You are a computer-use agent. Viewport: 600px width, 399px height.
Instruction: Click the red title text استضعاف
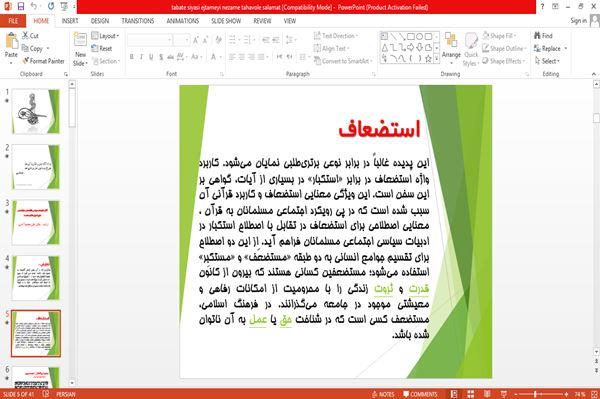[x=380, y=129]
